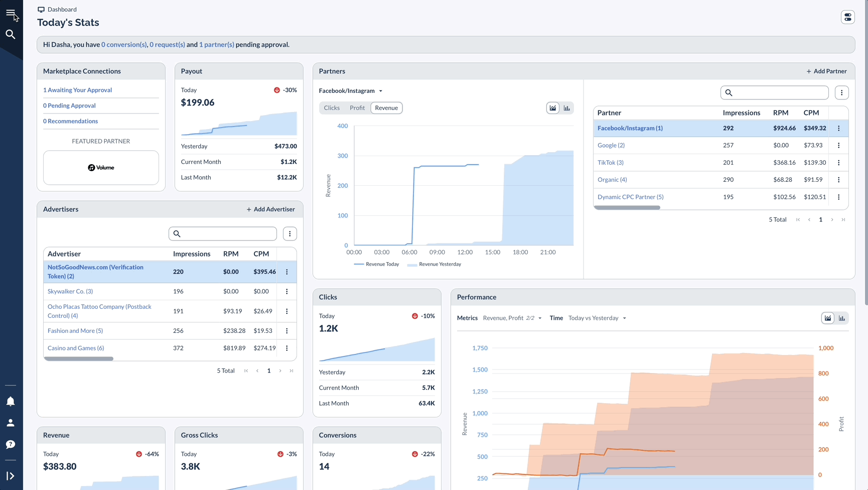868x490 pixels.
Task: Expand the sidebar with arrow icon
Action: tap(11, 476)
